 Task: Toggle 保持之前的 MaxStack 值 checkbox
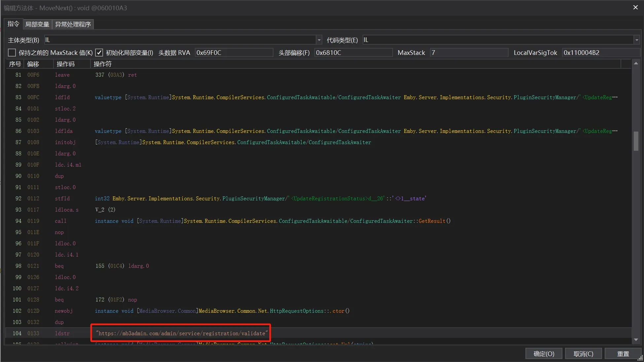[x=12, y=53]
